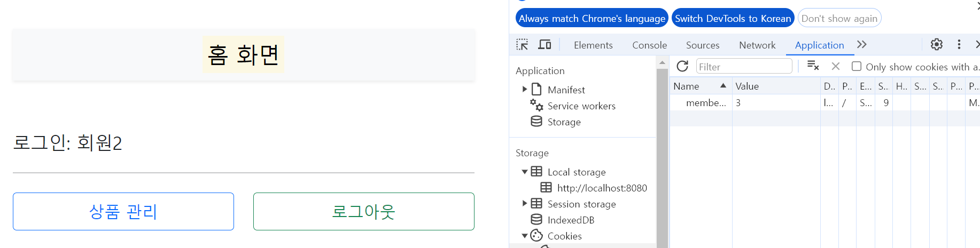The height and width of the screenshot is (248, 980).
Task: Switch to the Network tab
Action: click(x=757, y=45)
